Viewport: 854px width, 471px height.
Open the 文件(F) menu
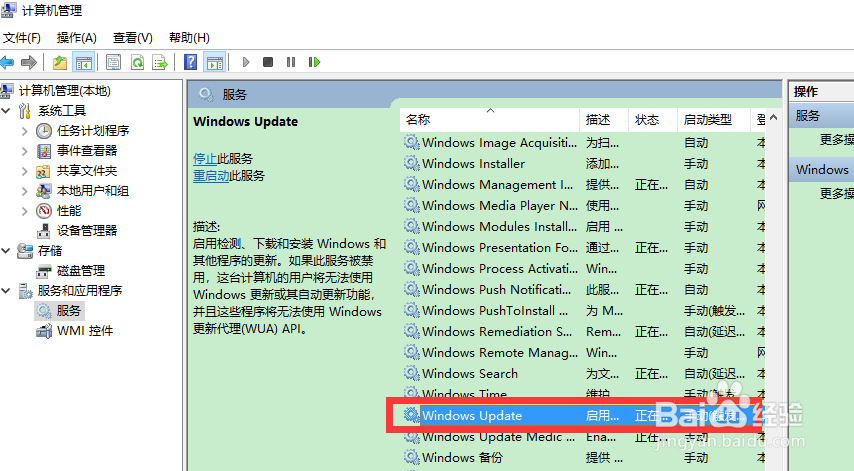click(x=22, y=38)
